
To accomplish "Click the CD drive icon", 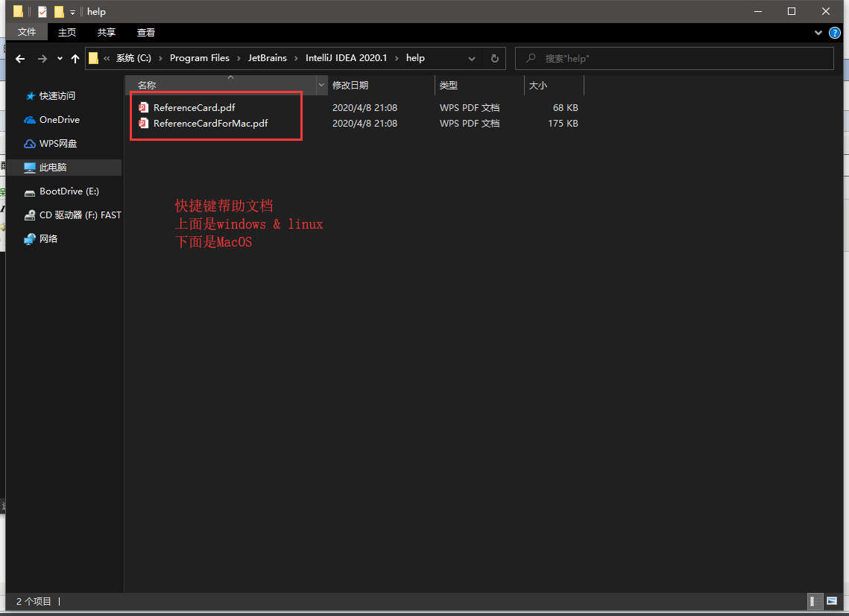I will (30, 215).
